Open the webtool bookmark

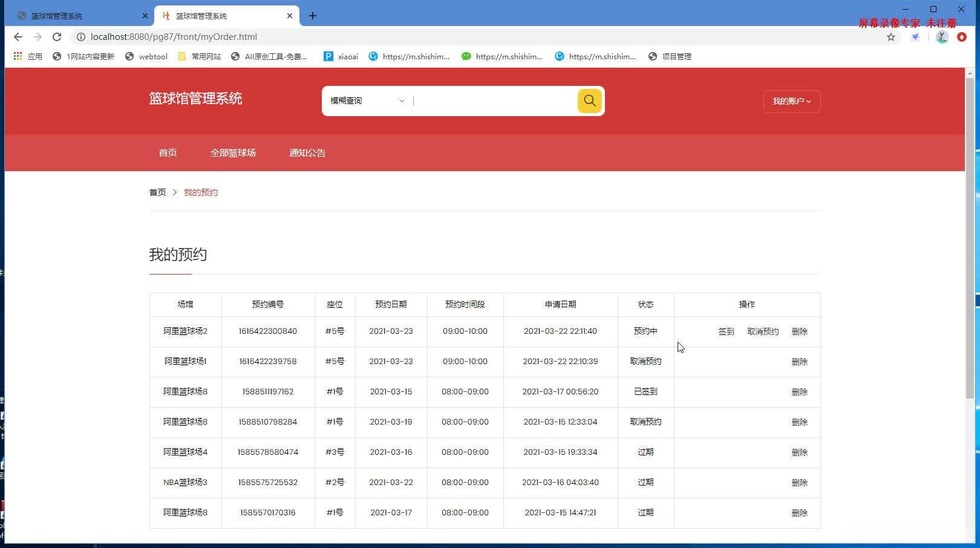(x=146, y=56)
